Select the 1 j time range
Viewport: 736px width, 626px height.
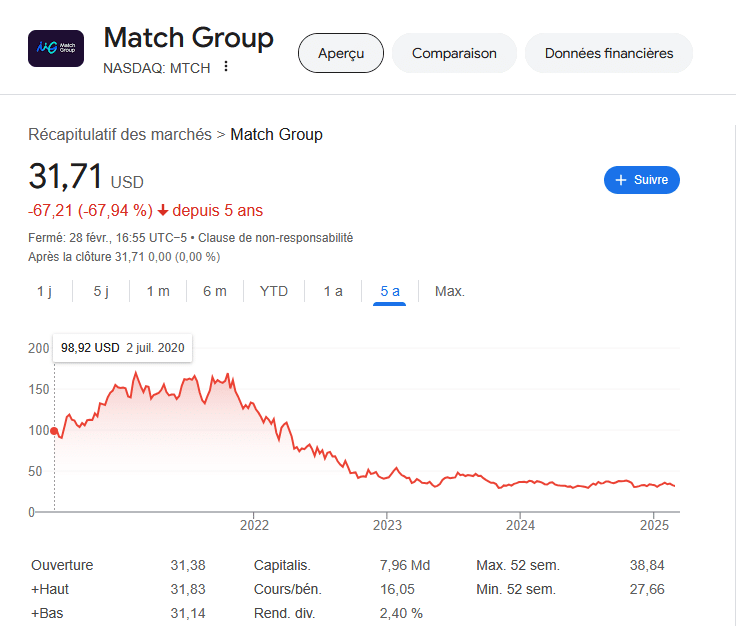(45, 291)
